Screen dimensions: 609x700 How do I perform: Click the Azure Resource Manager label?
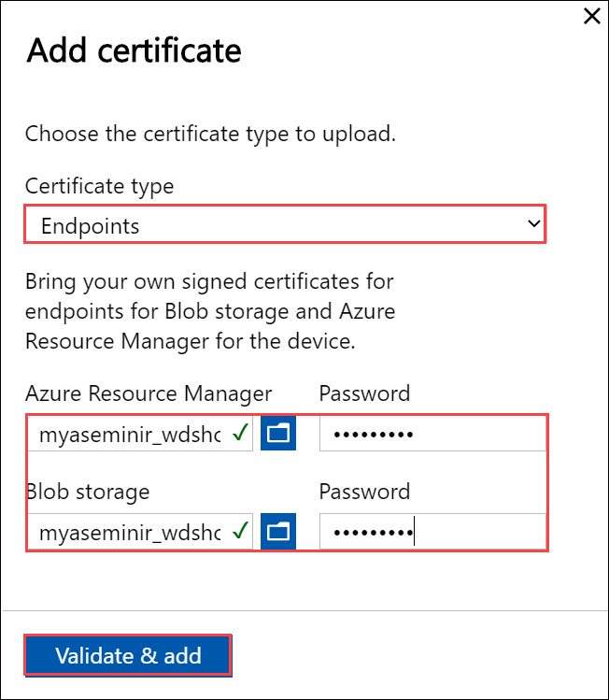[149, 393]
